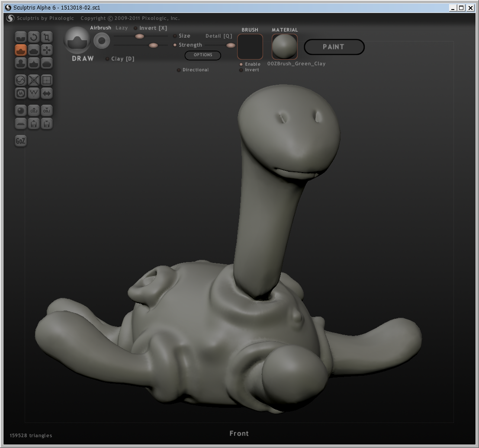Click the Reduce Selected crossed-out icon
This screenshot has height=448, width=479.
34,80
